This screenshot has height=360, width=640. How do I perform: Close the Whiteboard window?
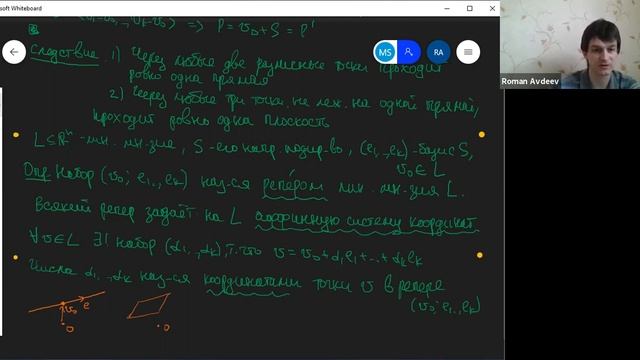click(492, 8)
